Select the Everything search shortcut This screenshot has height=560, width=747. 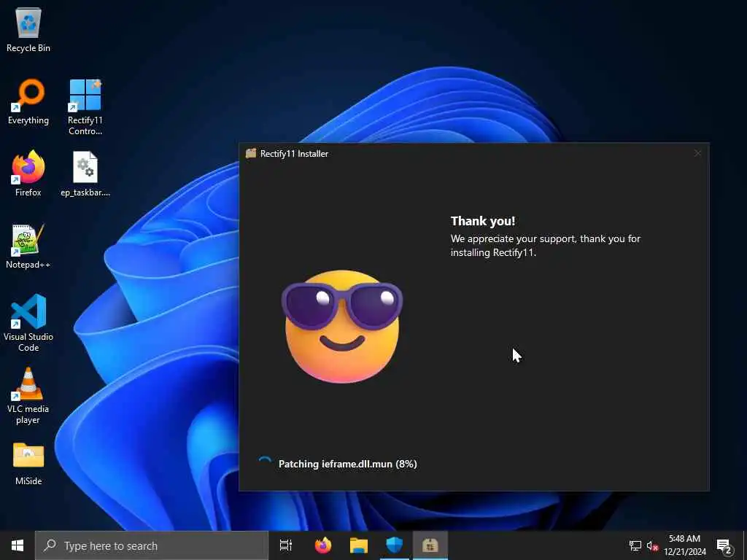coord(28,102)
